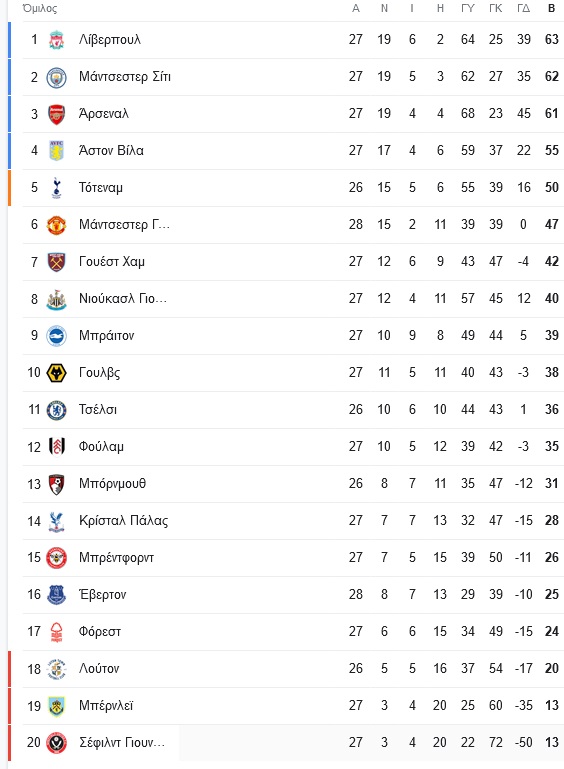Open the Λίβερπουλ team link
Image resolution: width=564 pixels, height=769 pixels.
[110, 39]
